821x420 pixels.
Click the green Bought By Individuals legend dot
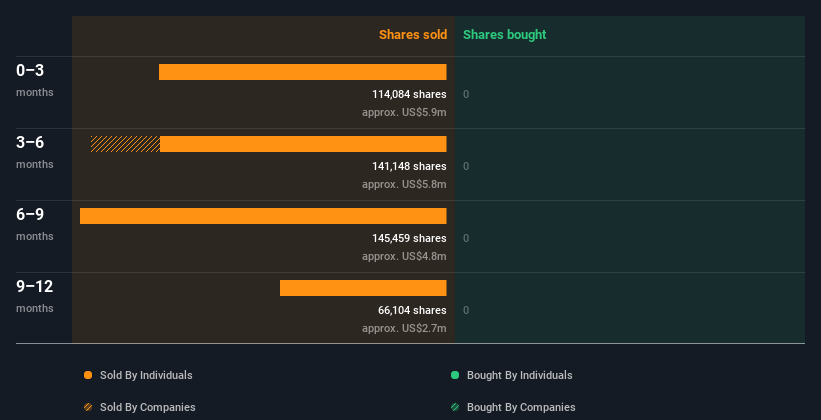point(455,375)
